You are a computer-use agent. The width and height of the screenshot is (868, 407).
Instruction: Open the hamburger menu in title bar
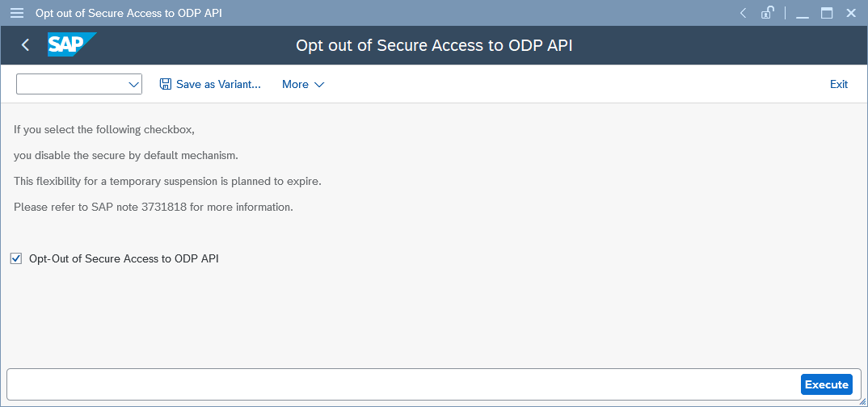click(x=17, y=13)
